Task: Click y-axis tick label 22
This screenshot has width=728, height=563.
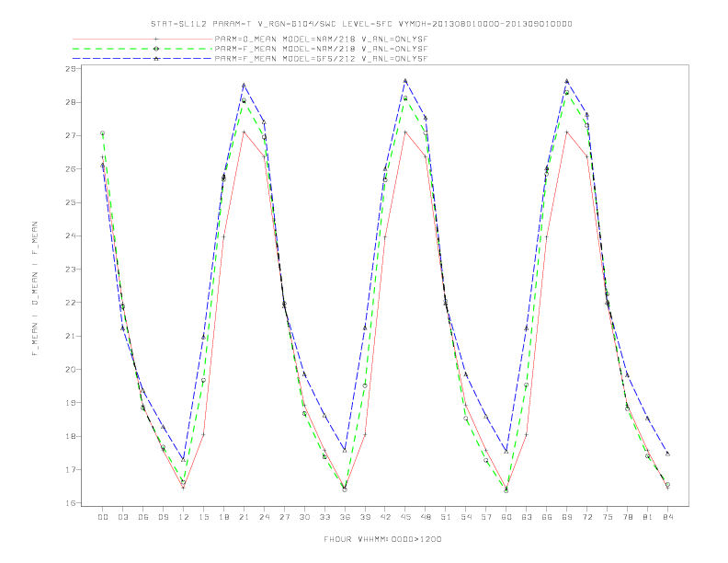Action: [71, 303]
